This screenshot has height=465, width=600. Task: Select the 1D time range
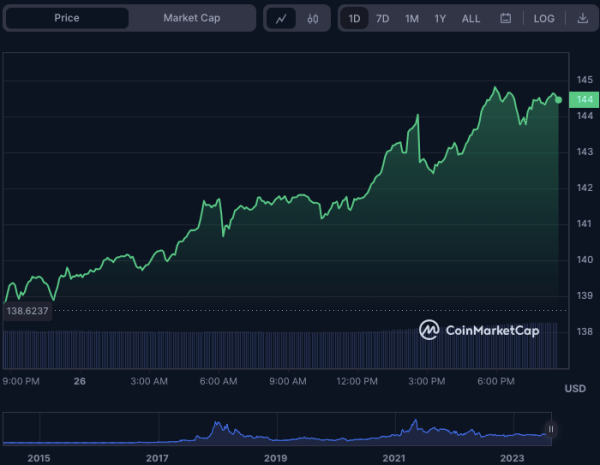click(355, 18)
